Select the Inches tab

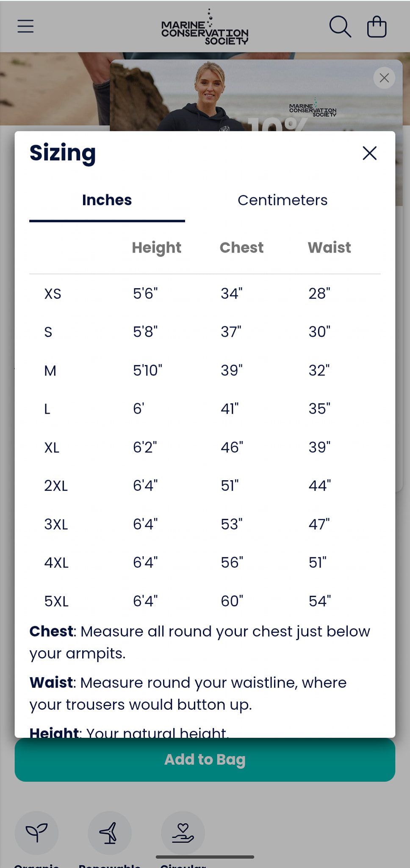coord(107,200)
